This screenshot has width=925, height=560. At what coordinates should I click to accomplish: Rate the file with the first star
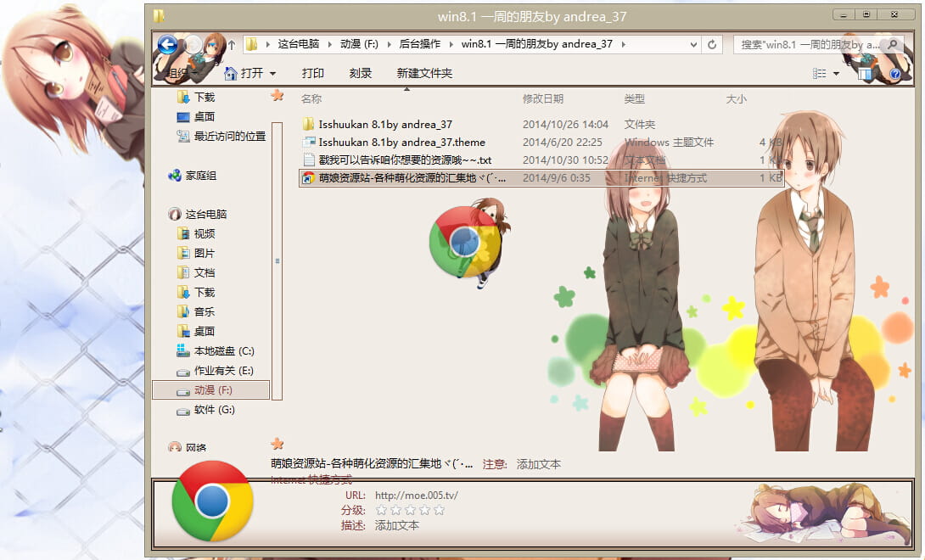[x=382, y=510]
